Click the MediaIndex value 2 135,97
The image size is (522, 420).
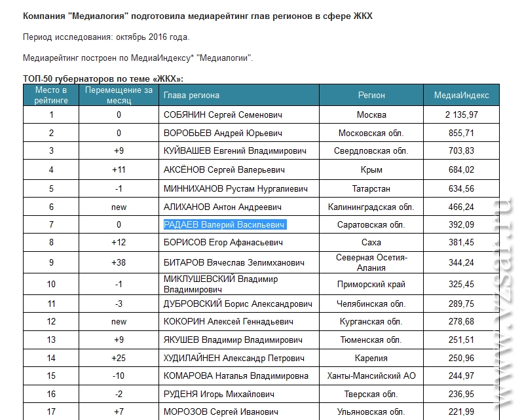[x=461, y=114]
